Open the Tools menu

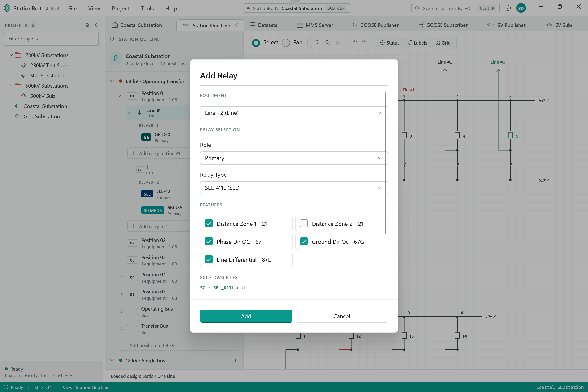pos(147,8)
